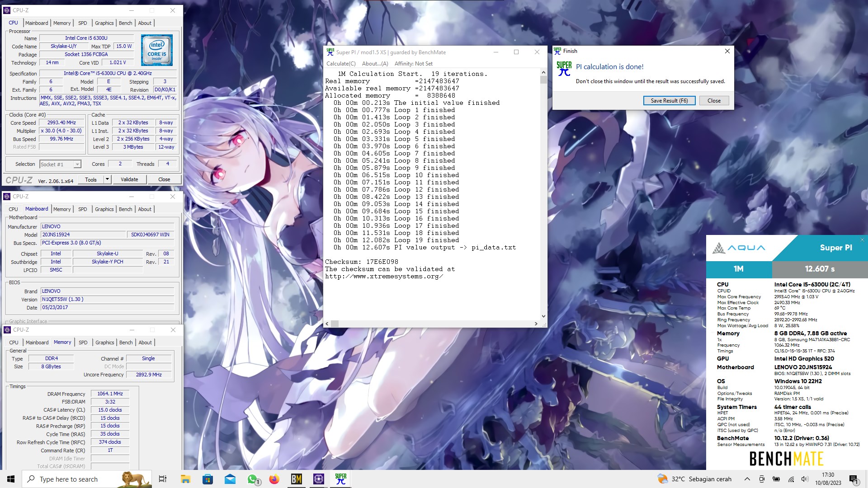Click the DRAM Frequency value 1064.1 MHz
The image size is (868, 488).
click(110, 394)
